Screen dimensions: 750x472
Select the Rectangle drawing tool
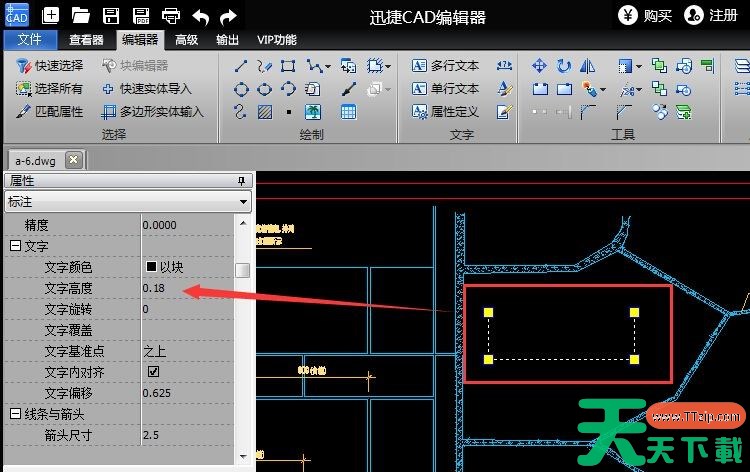tap(288, 66)
